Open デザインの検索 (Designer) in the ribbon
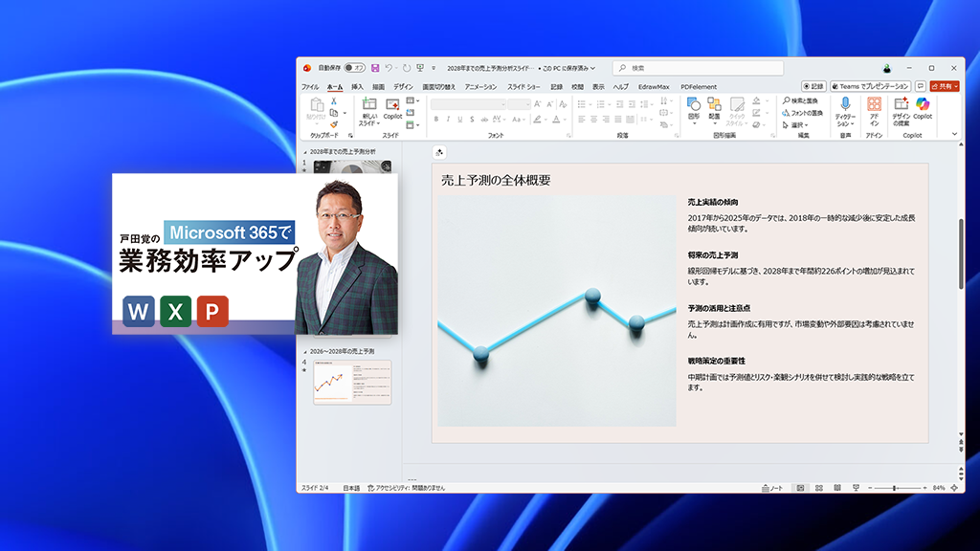Screen dimensions: 980x551 (x=902, y=110)
